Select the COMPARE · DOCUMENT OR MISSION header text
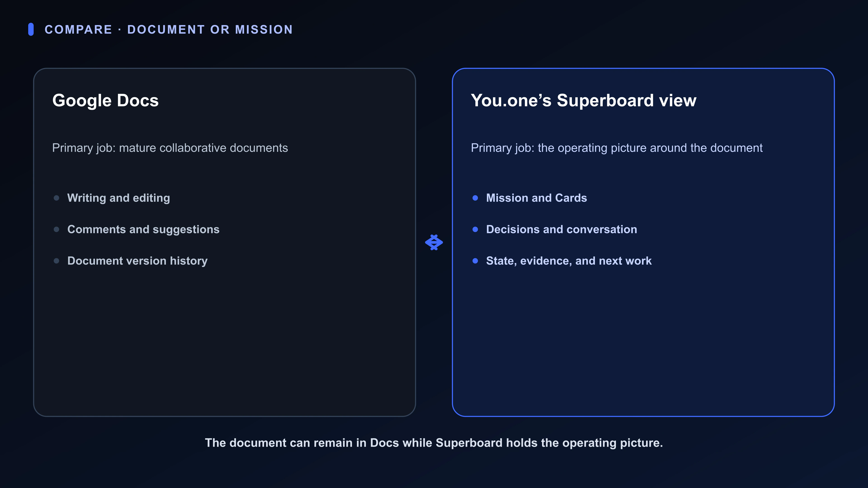 tap(169, 30)
